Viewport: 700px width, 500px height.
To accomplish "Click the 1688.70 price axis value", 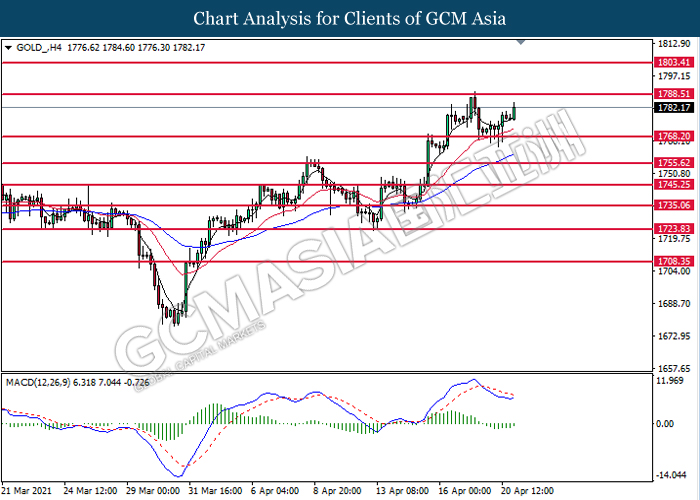I will [x=674, y=304].
